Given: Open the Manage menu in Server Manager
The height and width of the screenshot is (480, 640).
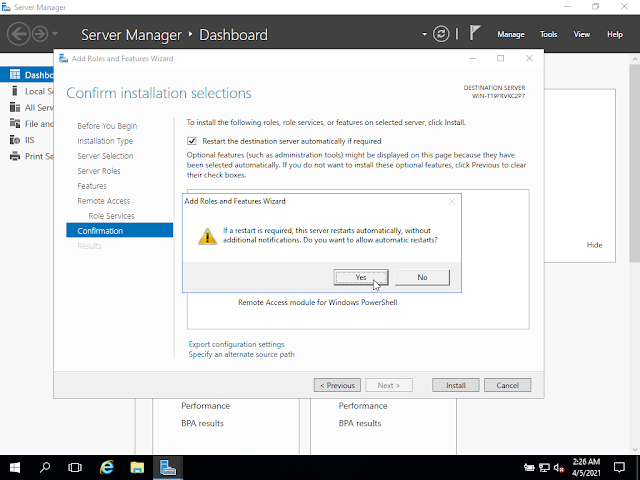Looking at the screenshot, I should click(x=511, y=35).
